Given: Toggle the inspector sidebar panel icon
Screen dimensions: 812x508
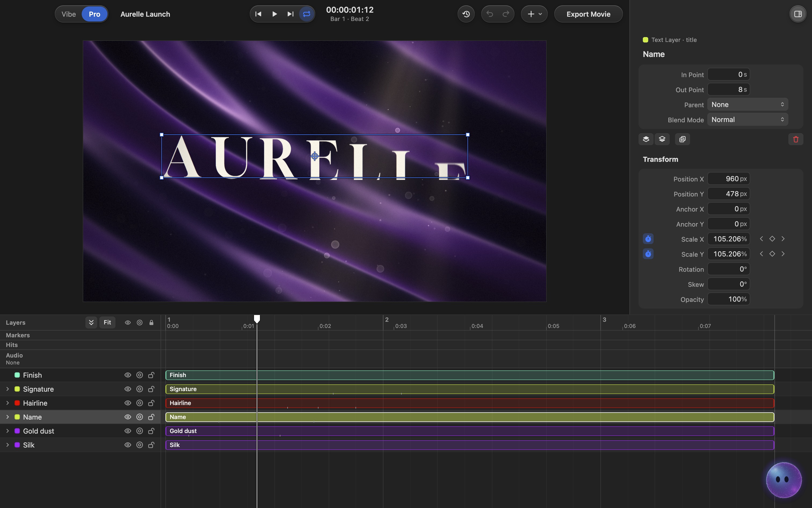Looking at the screenshot, I should (x=798, y=14).
